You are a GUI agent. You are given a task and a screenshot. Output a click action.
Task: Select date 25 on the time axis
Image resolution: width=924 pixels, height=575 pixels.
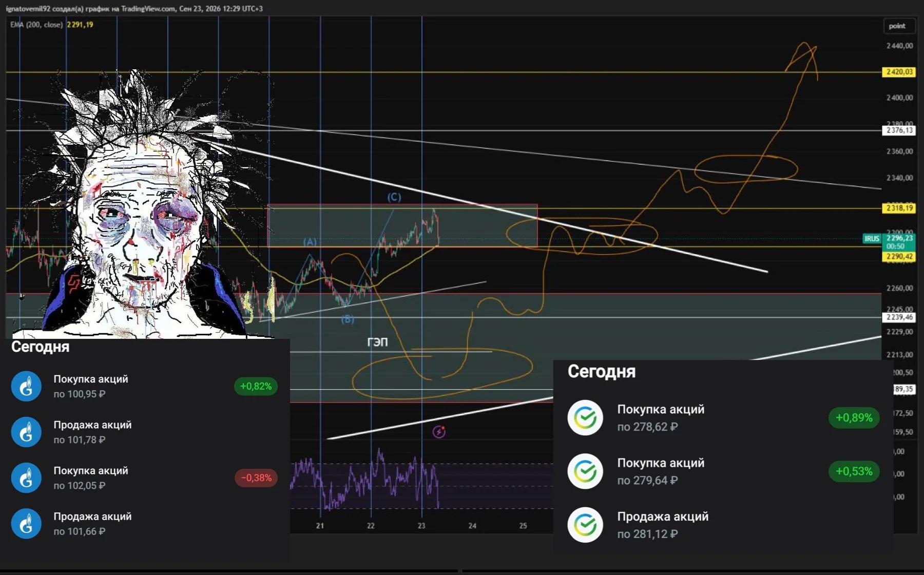point(523,526)
